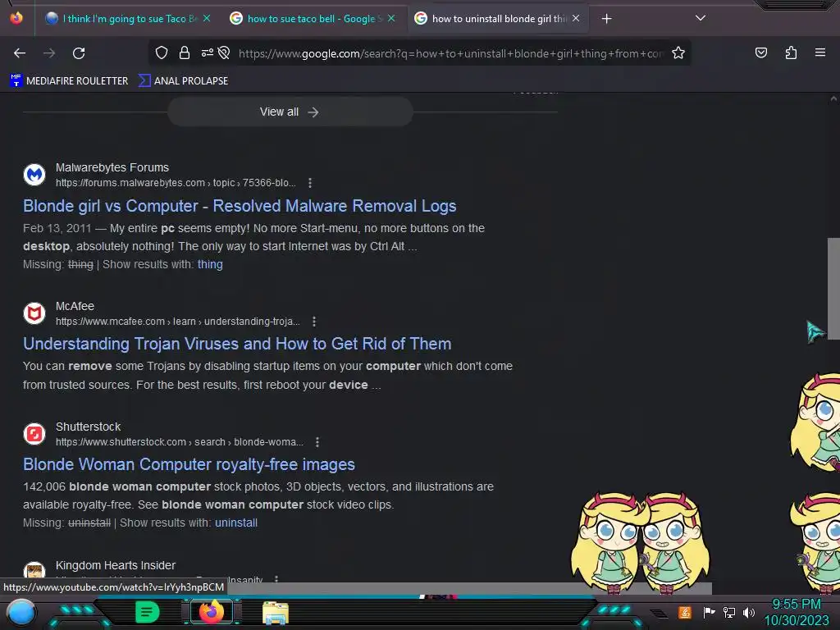This screenshot has width=840, height=630.
Task: Click the Malwarebytes forums URL breadcrumb
Action: pos(176,183)
